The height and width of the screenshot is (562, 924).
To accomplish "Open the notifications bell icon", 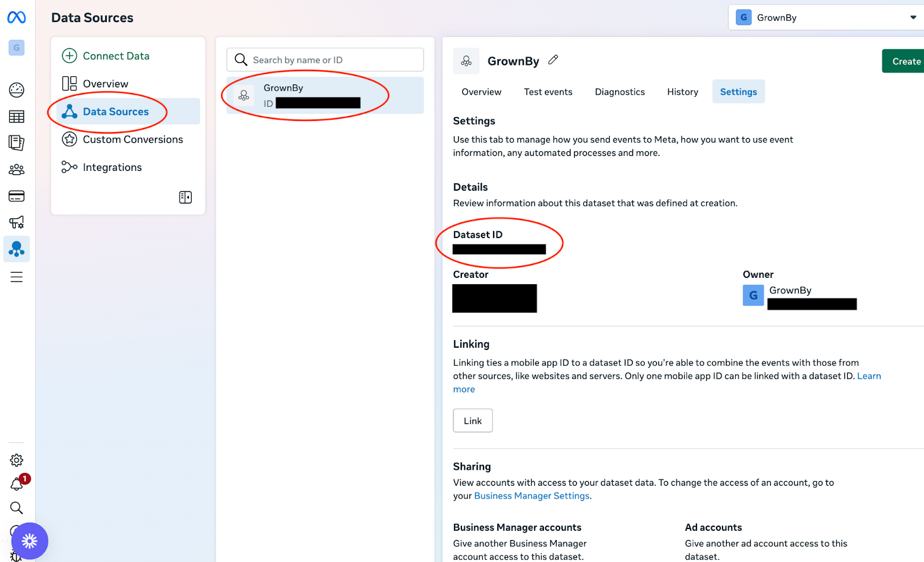I will [17, 485].
